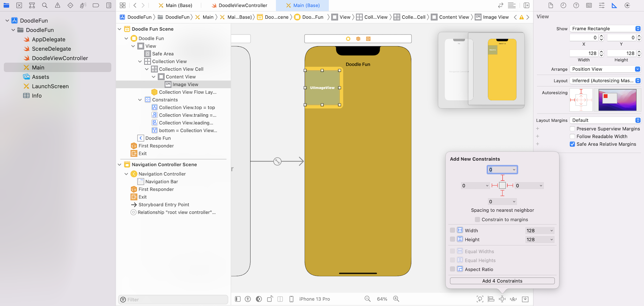Collapse the Constraints group in outline

click(x=140, y=100)
